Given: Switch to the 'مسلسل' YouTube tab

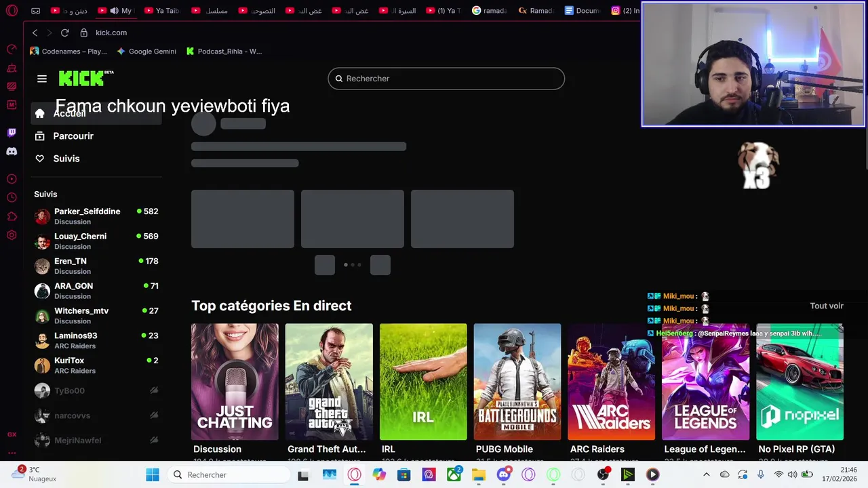Looking at the screenshot, I should pyautogui.click(x=209, y=11).
